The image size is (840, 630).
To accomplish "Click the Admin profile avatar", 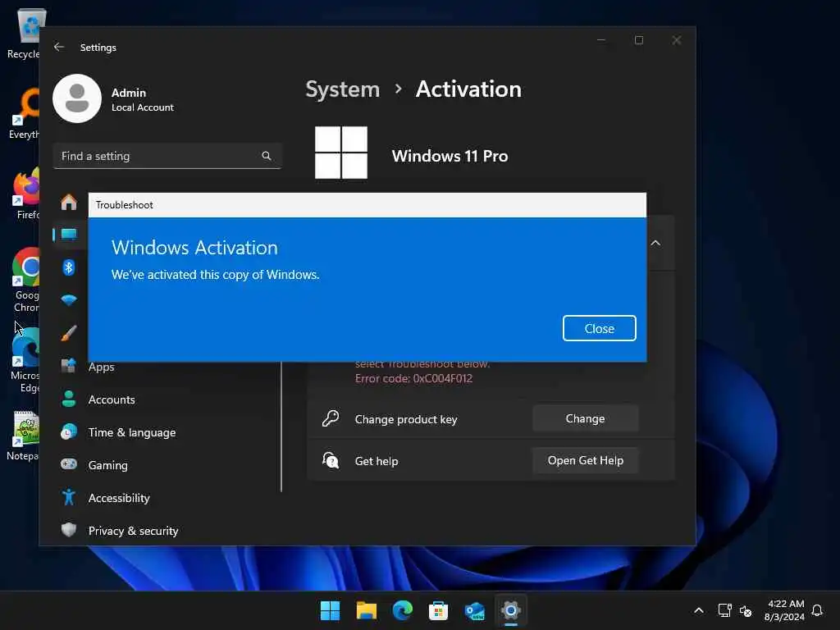I will tap(77, 98).
